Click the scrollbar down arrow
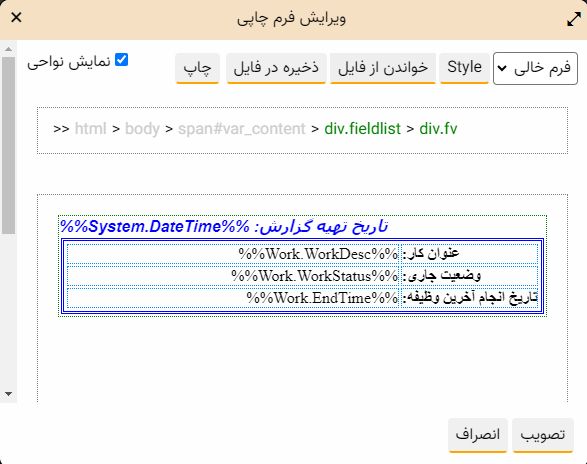This screenshot has width=587, height=464. 8,394
